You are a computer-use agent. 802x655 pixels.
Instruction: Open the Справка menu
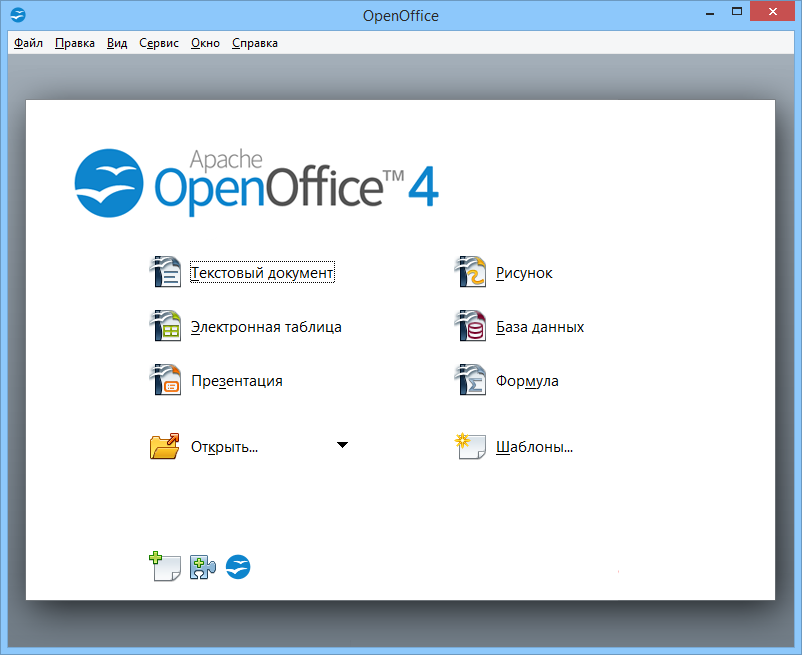(254, 43)
